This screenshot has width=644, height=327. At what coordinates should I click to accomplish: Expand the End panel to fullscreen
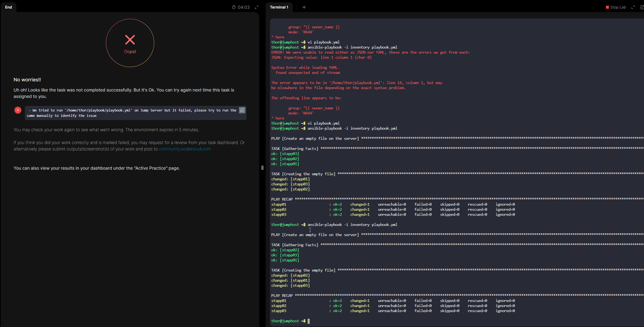click(257, 7)
